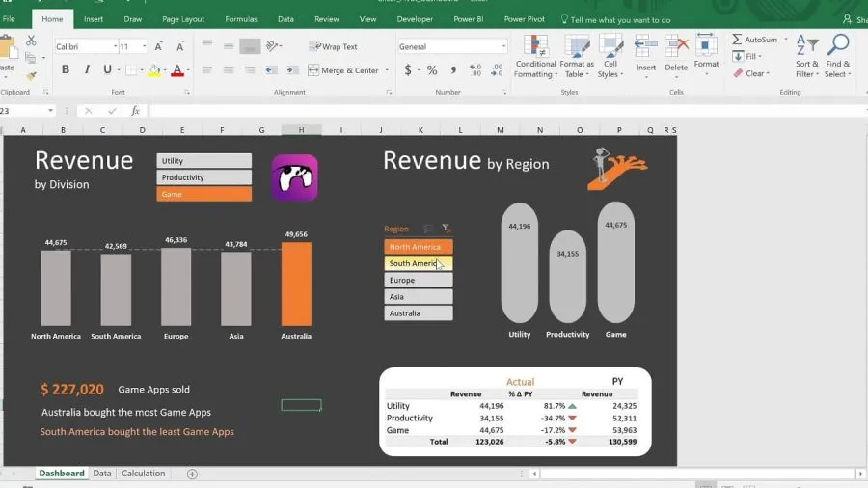Click the Format cells button
This screenshot has width=868, height=488.
coord(706,57)
